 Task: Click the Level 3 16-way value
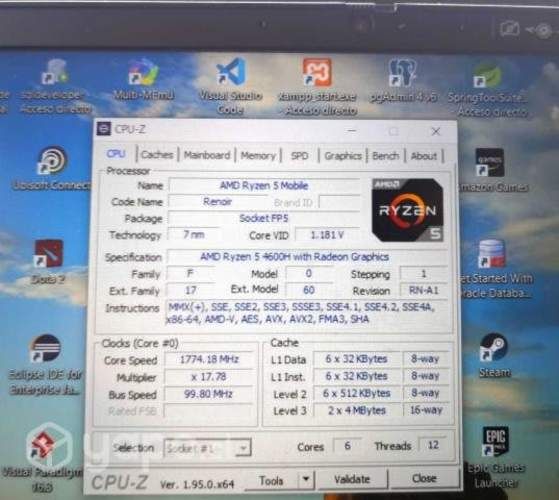[426, 410]
